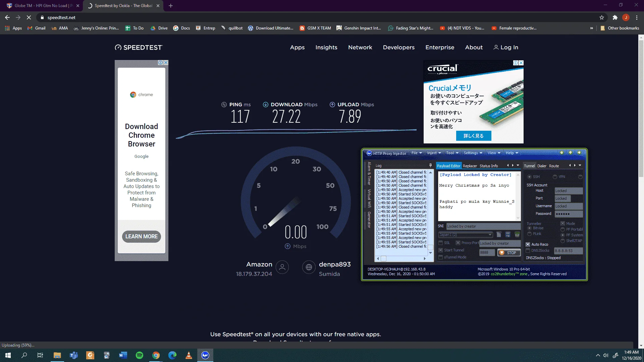Open the Inject menu dropdown
The width and height of the screenshot is (644, 362).
tap(434, 153)
